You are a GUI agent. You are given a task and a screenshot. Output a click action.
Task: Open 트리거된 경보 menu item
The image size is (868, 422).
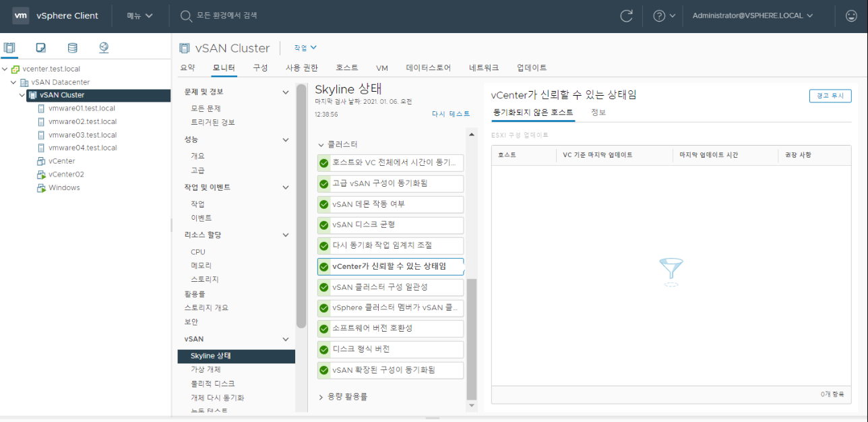click(x=213, y=122)
